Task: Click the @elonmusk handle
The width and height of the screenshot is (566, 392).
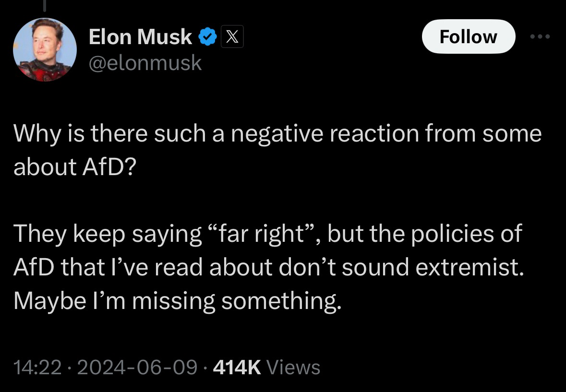Action: (145, 63)
